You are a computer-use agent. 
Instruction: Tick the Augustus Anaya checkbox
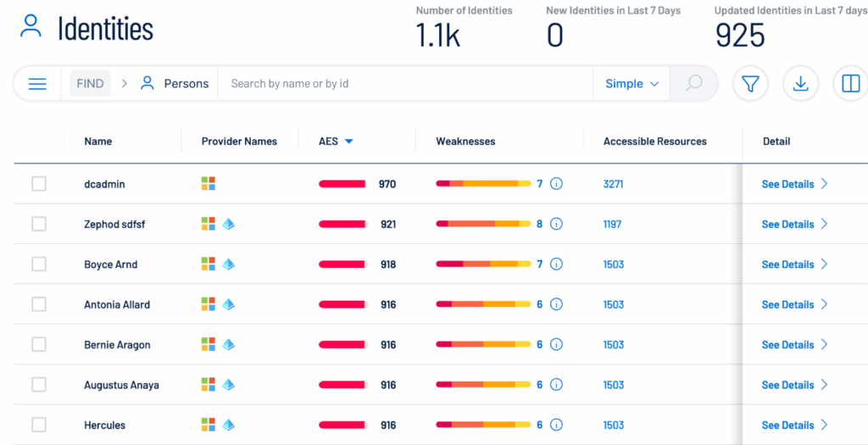click(39, 385)
